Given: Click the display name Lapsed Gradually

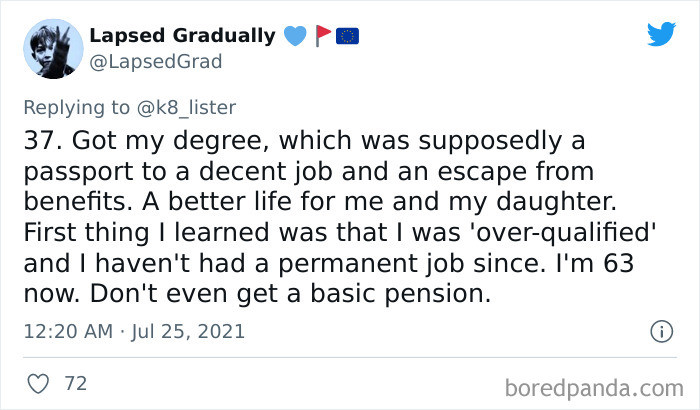Looking at the screenshot, I should click(x=182, y=36).
